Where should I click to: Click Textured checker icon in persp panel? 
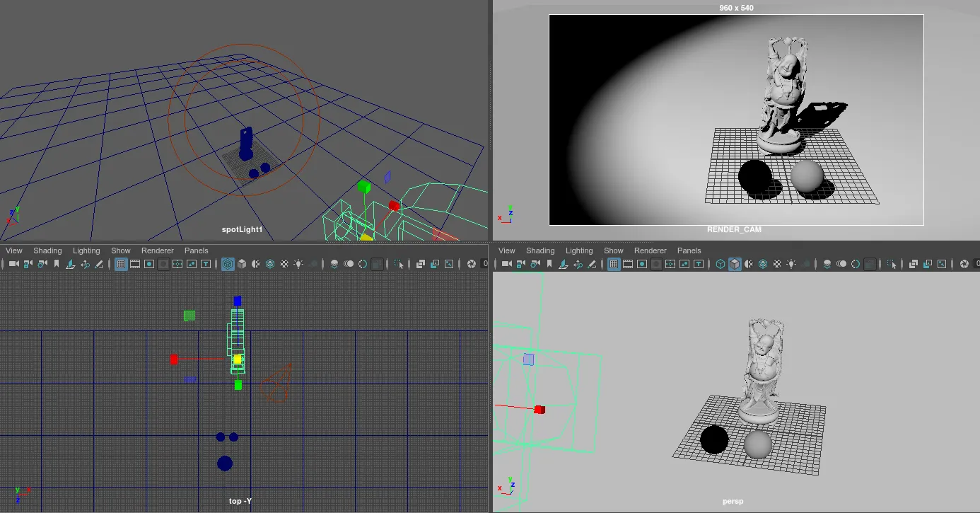tap(778, 264)
